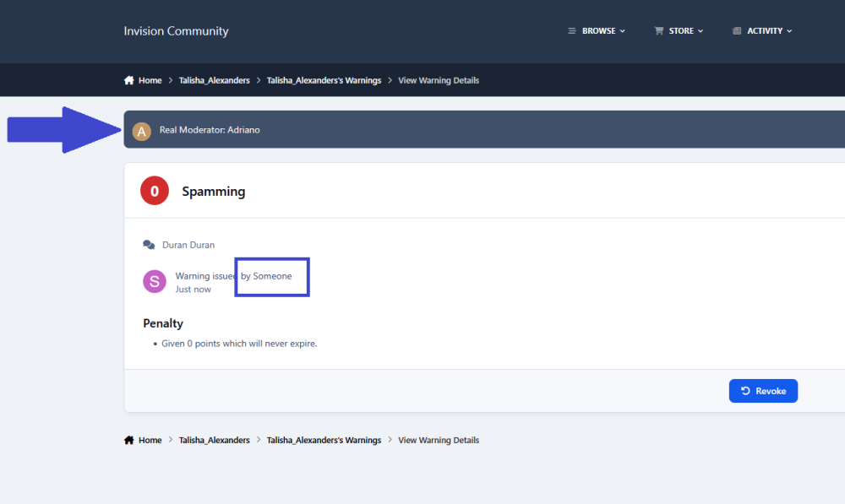Click the Revoke button
The height and width of the screenshot is (504, 845).
763,391
